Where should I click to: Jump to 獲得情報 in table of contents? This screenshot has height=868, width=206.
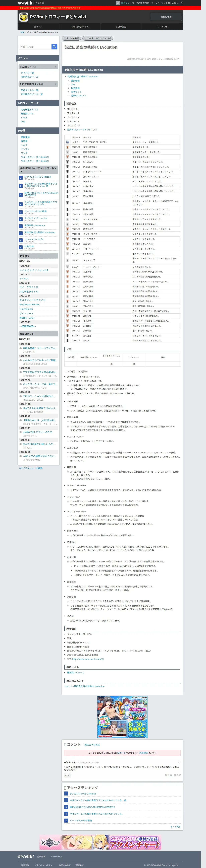coord(75,81)
